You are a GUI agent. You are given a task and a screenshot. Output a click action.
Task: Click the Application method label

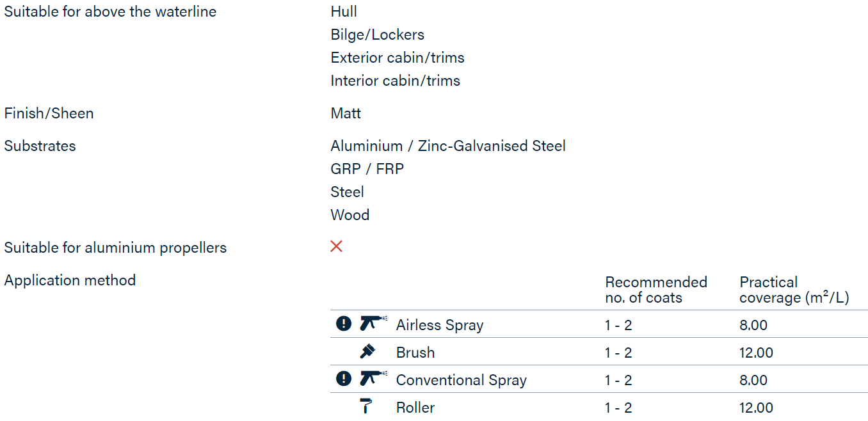click(70, 280)
